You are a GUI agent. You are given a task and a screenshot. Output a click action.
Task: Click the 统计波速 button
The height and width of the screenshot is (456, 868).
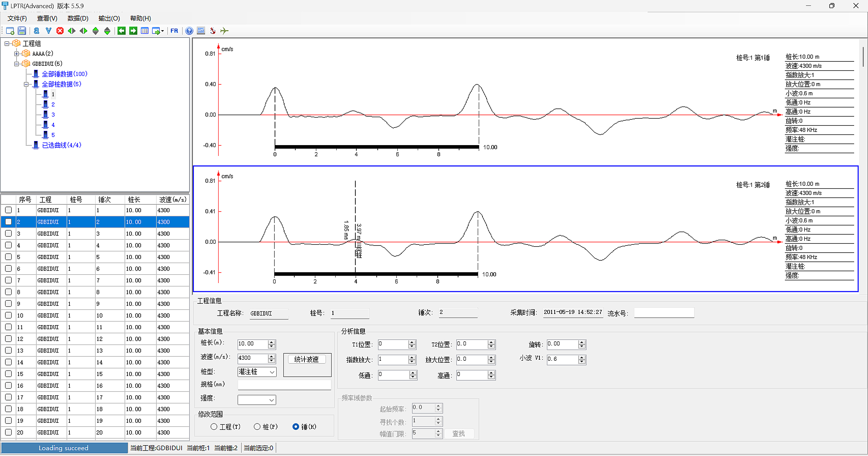(x=307, y=359)
